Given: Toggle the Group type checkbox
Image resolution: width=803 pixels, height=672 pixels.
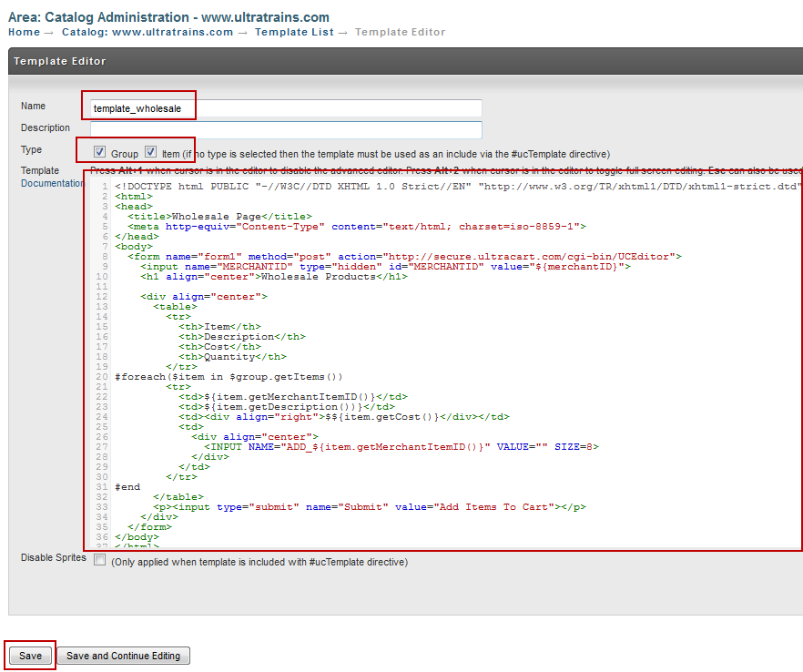Looking at the screenshot, I should pos(100,152).
